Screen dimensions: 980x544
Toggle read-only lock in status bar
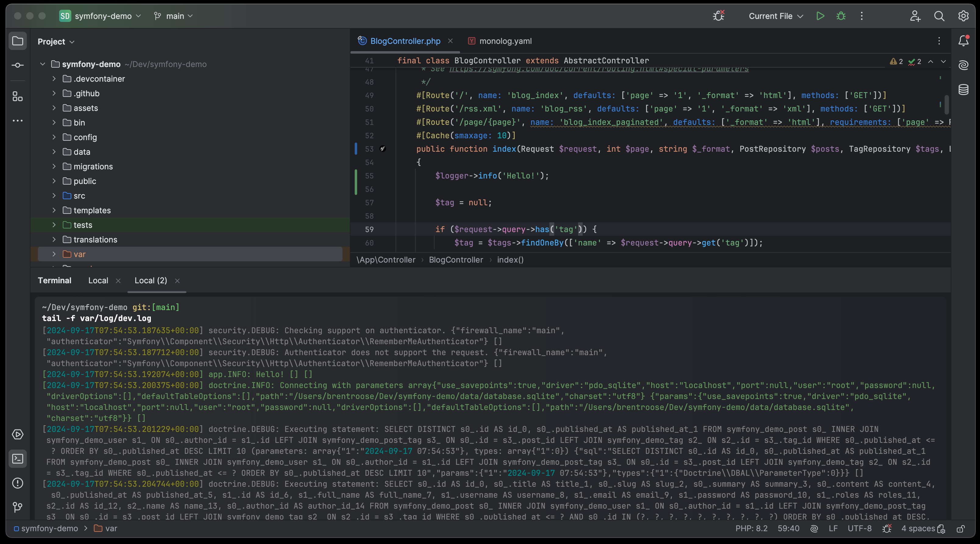pos(960,529)
